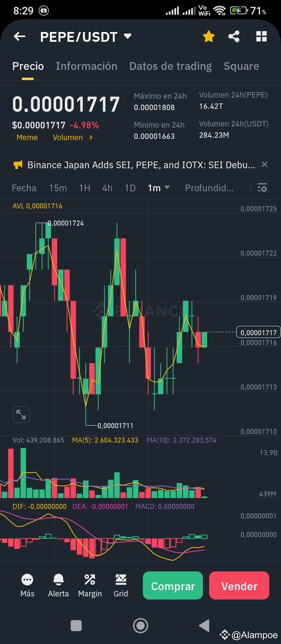This screenshot has height=644, width=281.
Task: Open the Volumen tag link
Action: tap(68, 137)
